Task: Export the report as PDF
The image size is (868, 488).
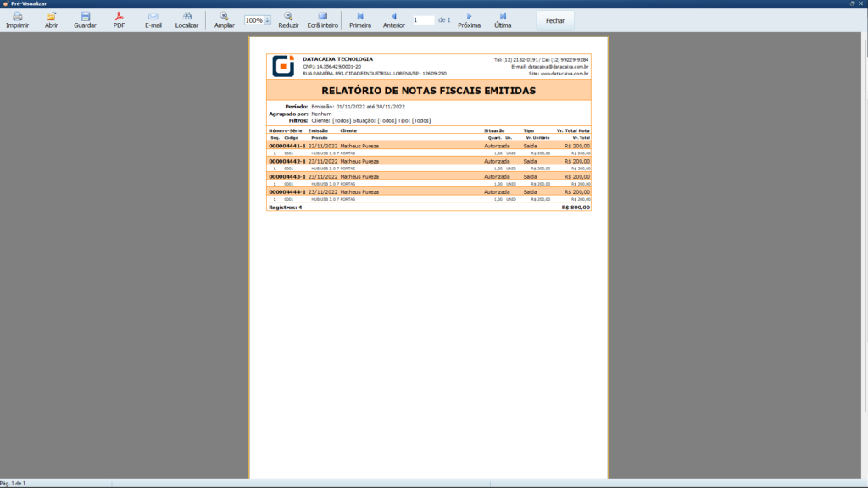Action: [120, 17]
